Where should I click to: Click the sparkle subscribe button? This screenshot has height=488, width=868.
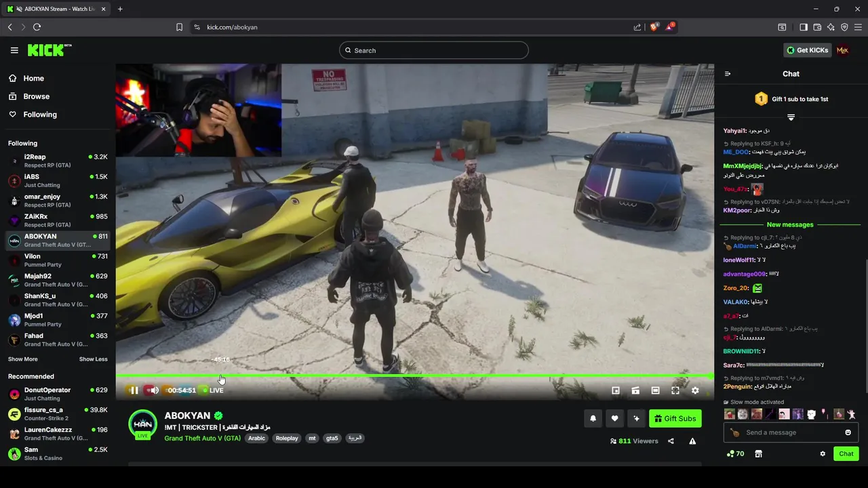click(x=636, y=419)
